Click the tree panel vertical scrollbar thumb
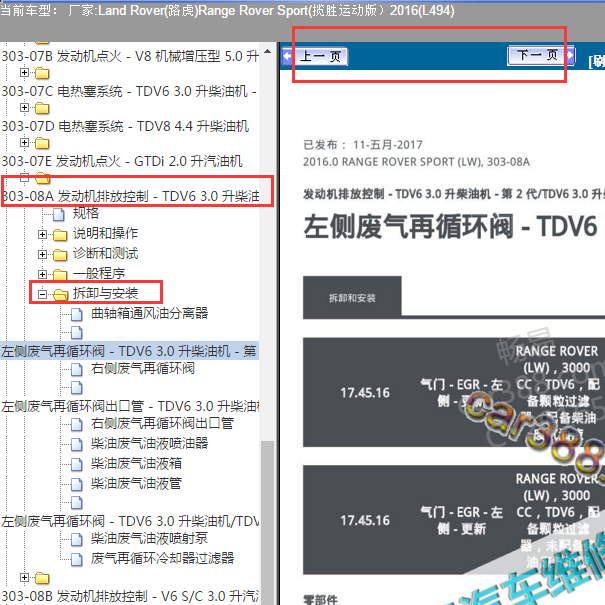Screen dimensions: 605x605 pos(267,522)
